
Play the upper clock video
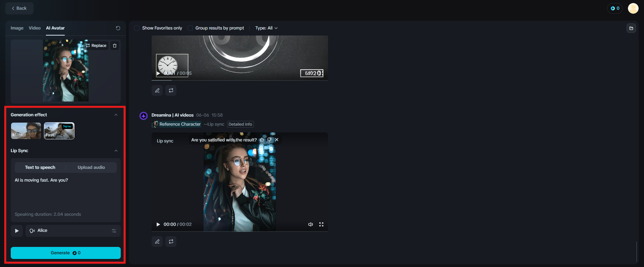(x=158, y=73)
